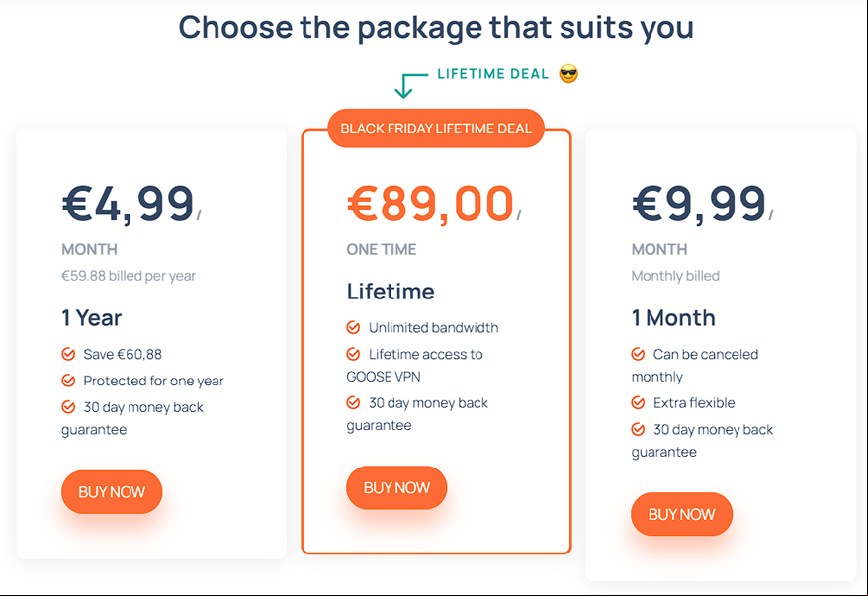Click the Black Friday Lifetime Deal badge
The height and width of the screenshot is (596, 868).
[436, 128]
